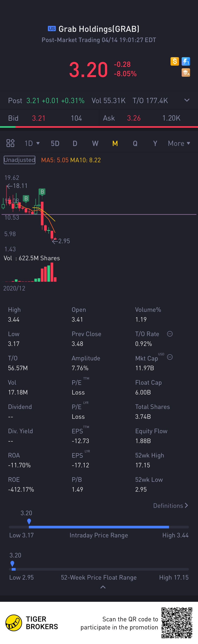Expand the post-market details chevron

(x=187, y=100)
